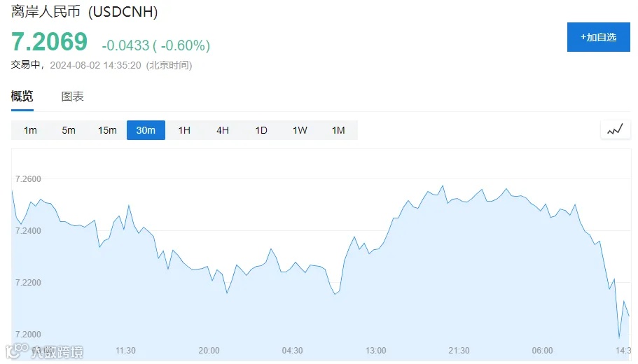Viewport: 638px width, 364px height.
Task: Select the 1m interval
Action: coord(30,130)
